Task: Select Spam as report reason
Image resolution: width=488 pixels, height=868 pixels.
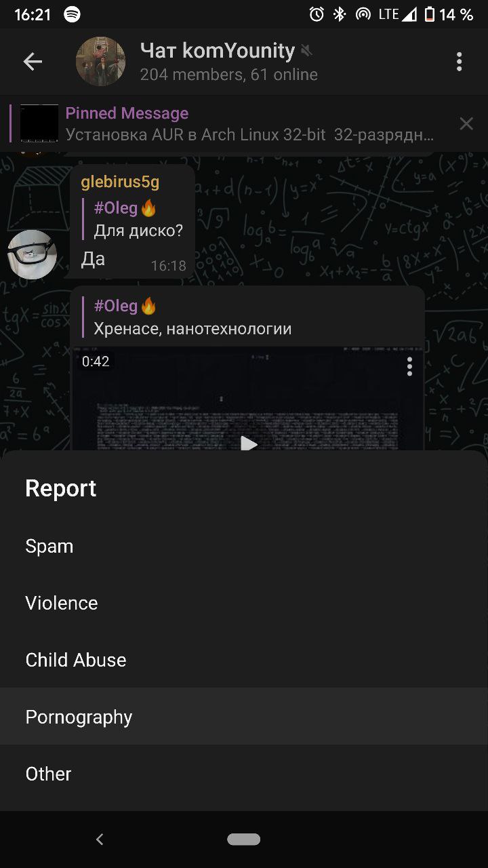Action: (244, 546)
